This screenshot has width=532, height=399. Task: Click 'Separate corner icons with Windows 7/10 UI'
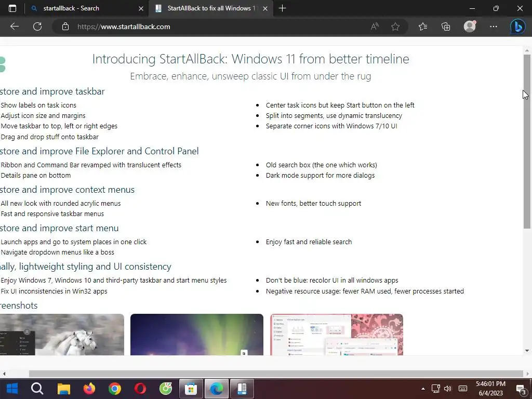tap(331, 126)
